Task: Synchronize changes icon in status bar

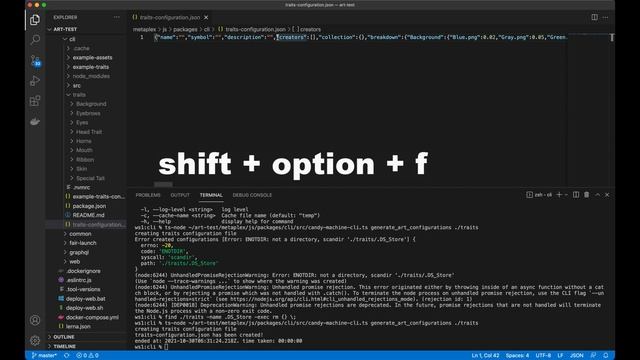Action: pyautogui.click(x=67, y=356)
